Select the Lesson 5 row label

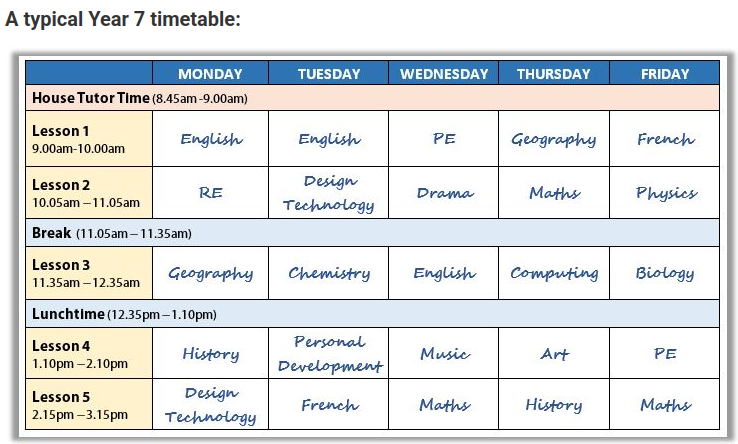(x=89, y=405)
